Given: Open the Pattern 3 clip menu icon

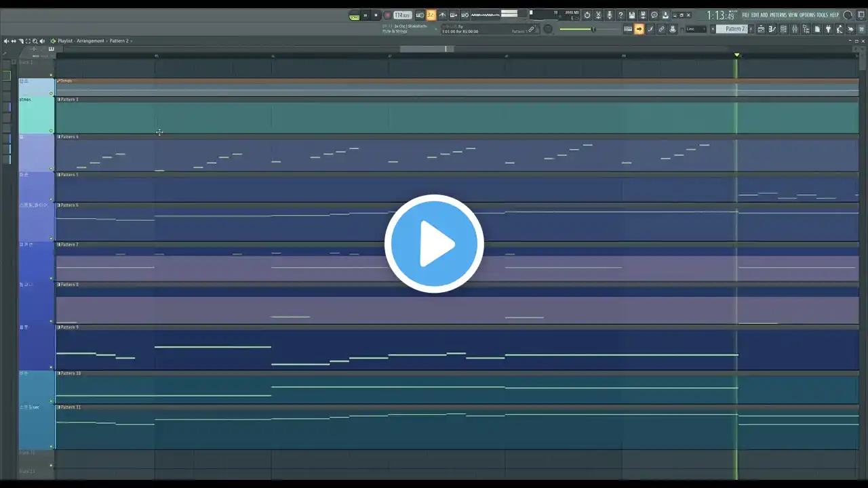Looking at the screenshot, I should 58,100.
